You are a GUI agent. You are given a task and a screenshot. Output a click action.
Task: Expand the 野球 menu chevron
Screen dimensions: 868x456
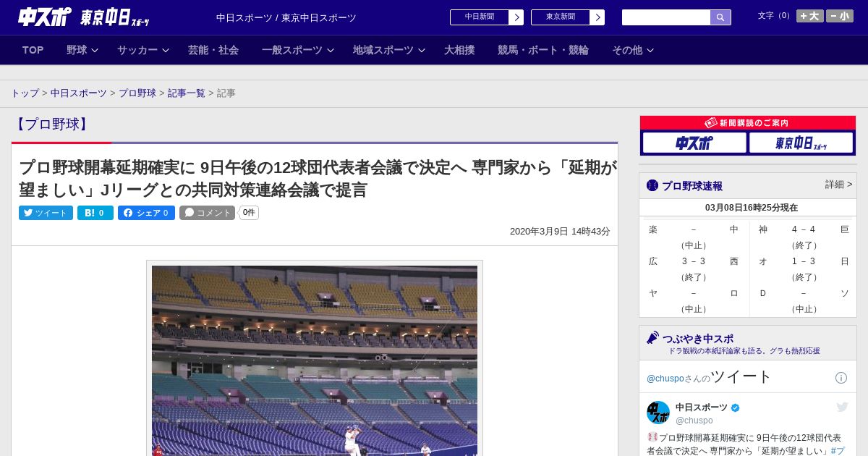pos(95,51)
